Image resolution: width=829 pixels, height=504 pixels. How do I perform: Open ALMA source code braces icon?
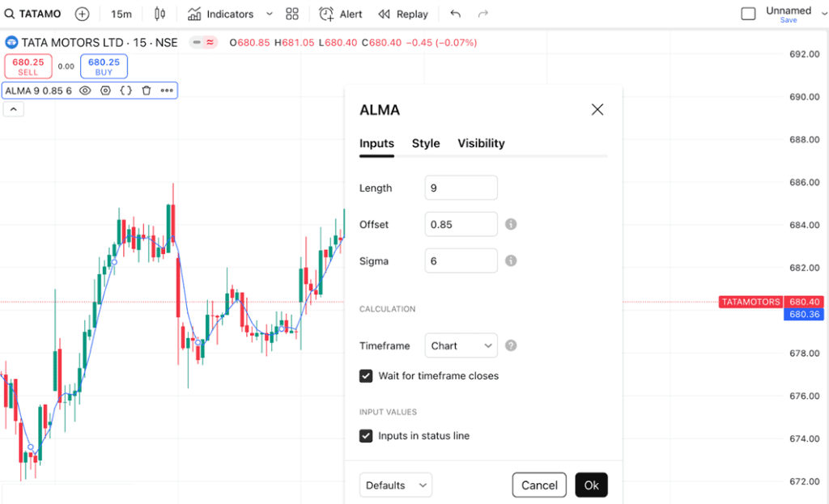click(125, 91)
